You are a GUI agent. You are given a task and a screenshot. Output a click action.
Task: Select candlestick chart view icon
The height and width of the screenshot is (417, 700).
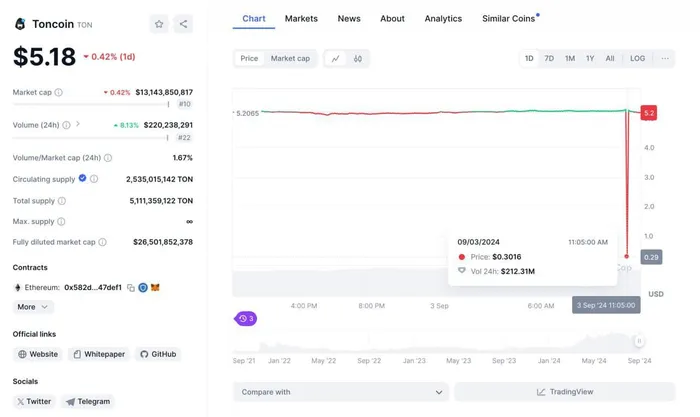point(358,58)
